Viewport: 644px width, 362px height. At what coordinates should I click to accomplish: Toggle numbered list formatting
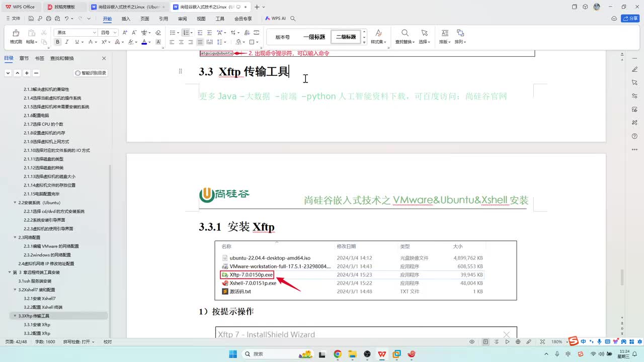pyautogui.click(x=185, y=32)
